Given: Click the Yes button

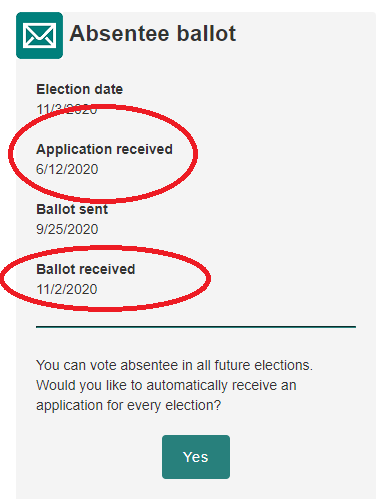Looking at the screenshot, I should click(x=196, y=457).
